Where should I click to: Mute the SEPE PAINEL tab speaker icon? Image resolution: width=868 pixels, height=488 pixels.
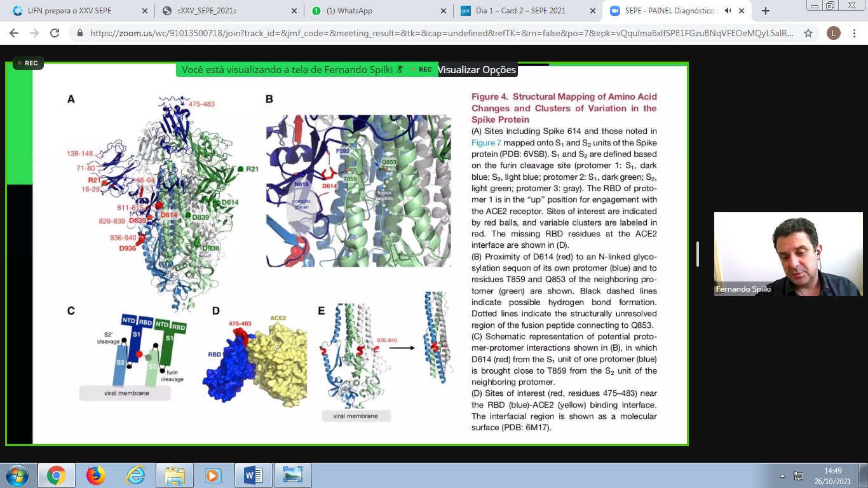pyautogui.click(x=728, y=11)
